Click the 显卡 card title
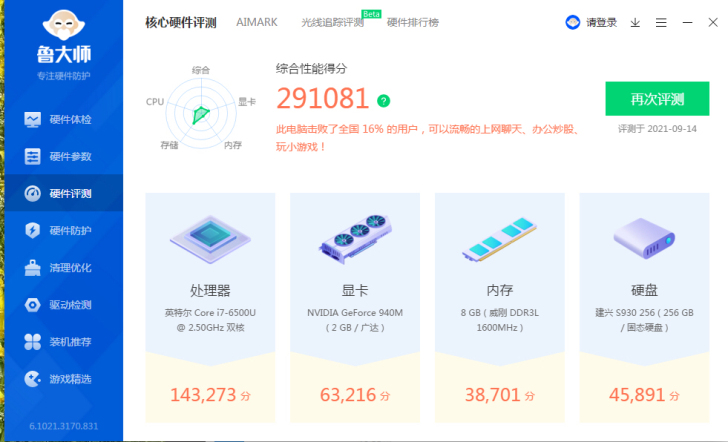 (355, 291)
